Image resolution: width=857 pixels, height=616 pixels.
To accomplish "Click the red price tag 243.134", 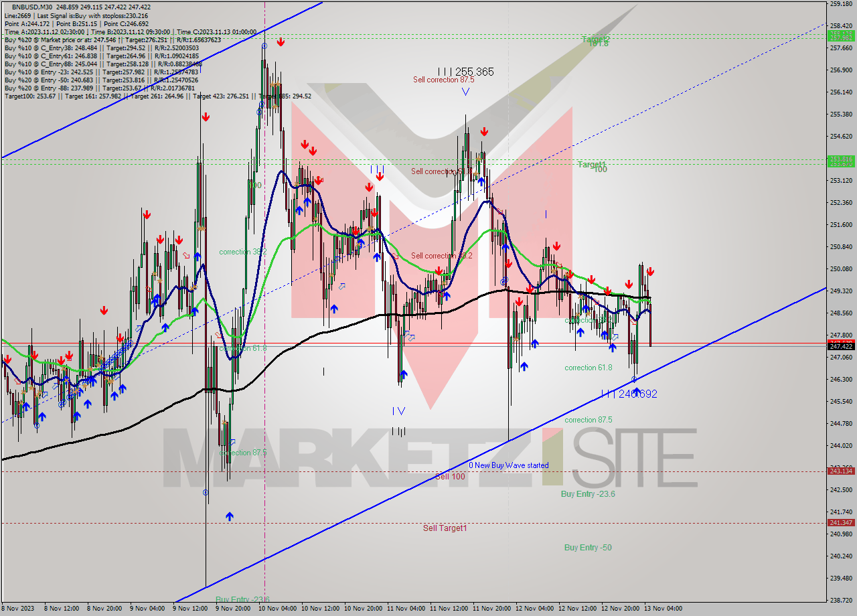I will point(841,471).
